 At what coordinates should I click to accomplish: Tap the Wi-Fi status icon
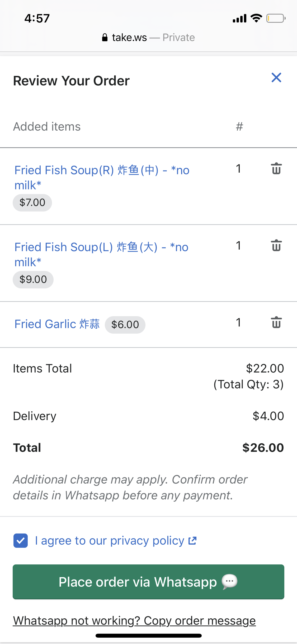coord(256,18)
